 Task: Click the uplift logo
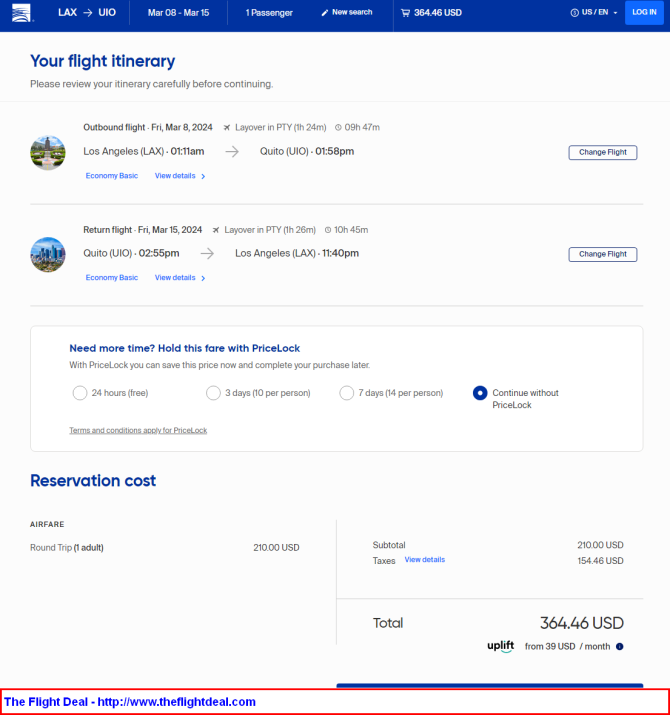[x=500, y=646]
